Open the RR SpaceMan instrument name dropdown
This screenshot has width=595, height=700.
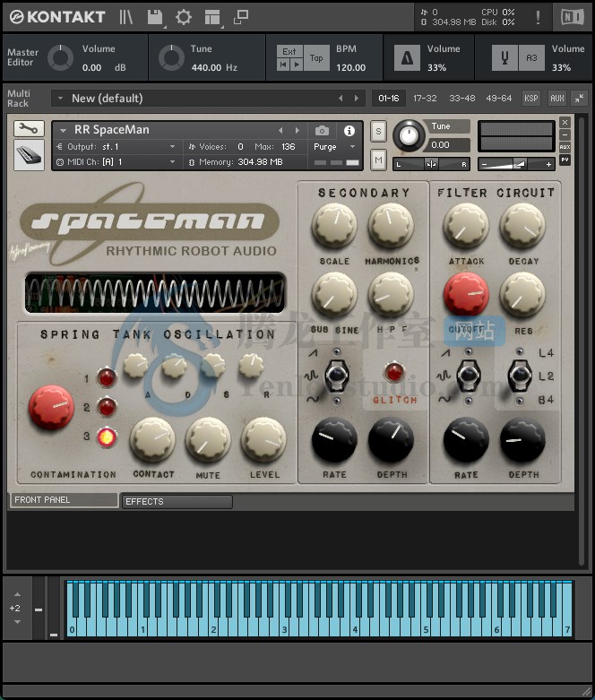pyautogui.click(x=64, y=130)
